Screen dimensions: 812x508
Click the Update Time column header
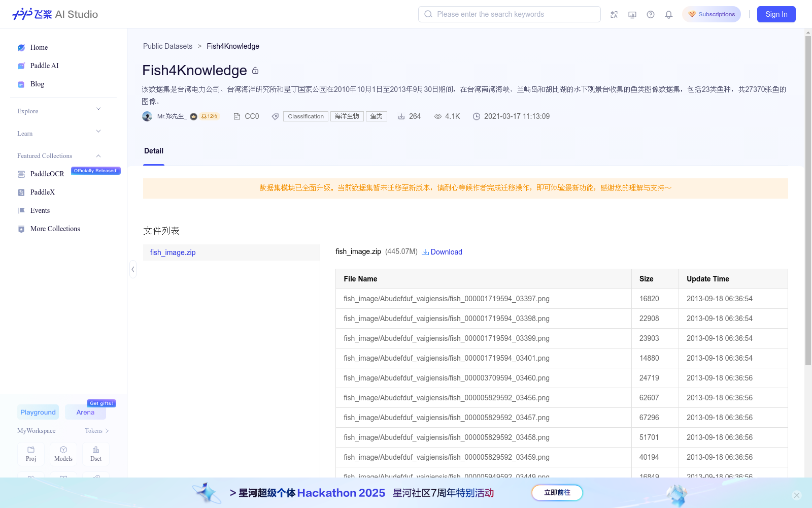733,279
